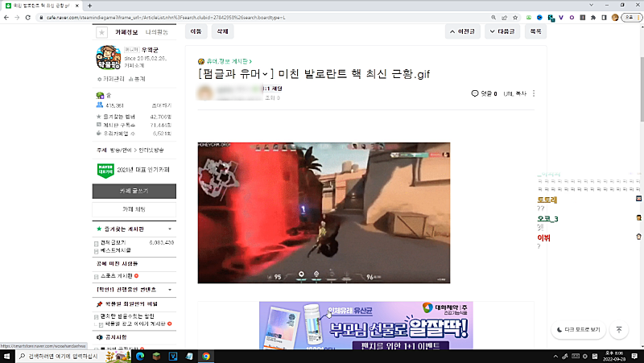
Task: Click the members count people icon
Action: [99, 105]
